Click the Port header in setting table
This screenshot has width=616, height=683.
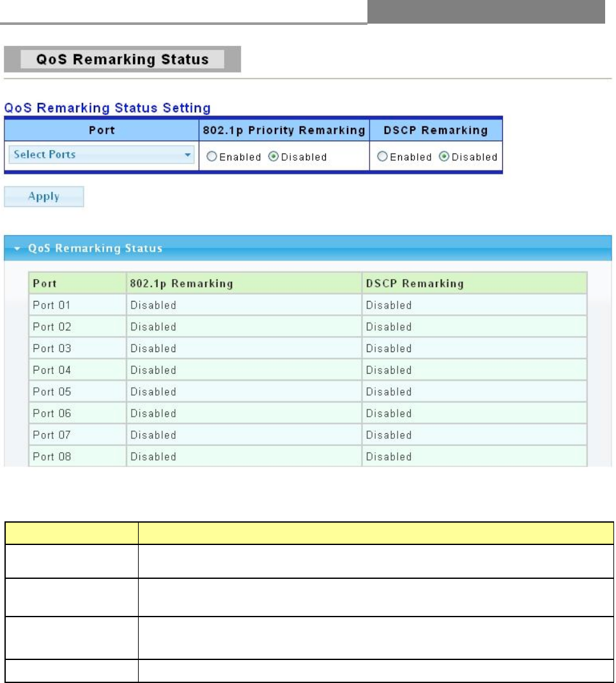coord(102,130)
